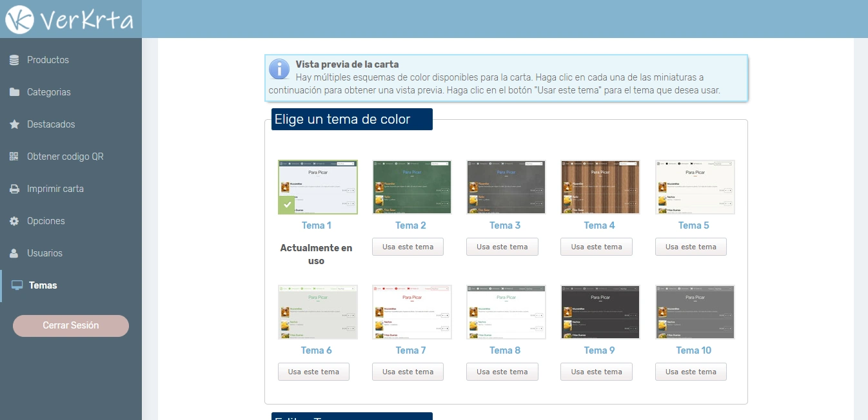Select the currently active Tema 1 thumbnail
The image size is (868, 420).
click(317, 187)
